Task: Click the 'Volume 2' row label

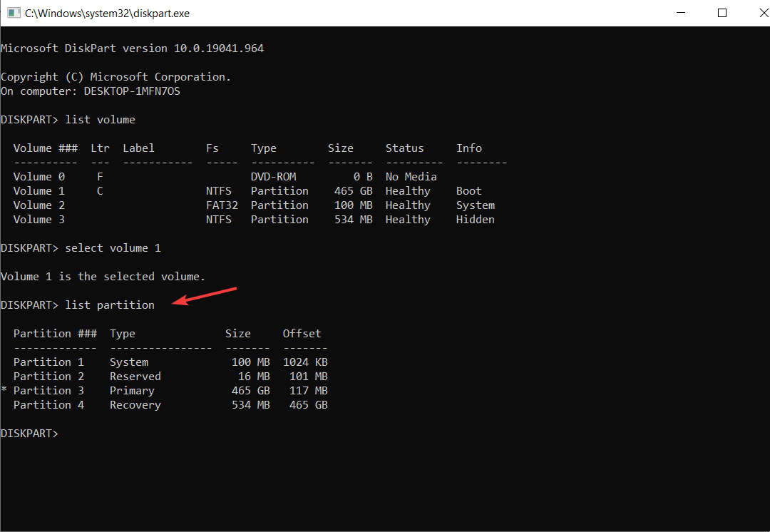Action: click(x=38, y=205)
